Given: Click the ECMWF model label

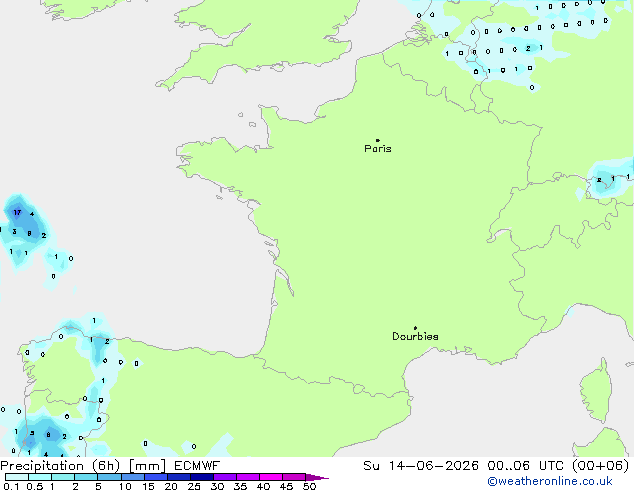Looking at the screenshot, I should coord(197,466).
